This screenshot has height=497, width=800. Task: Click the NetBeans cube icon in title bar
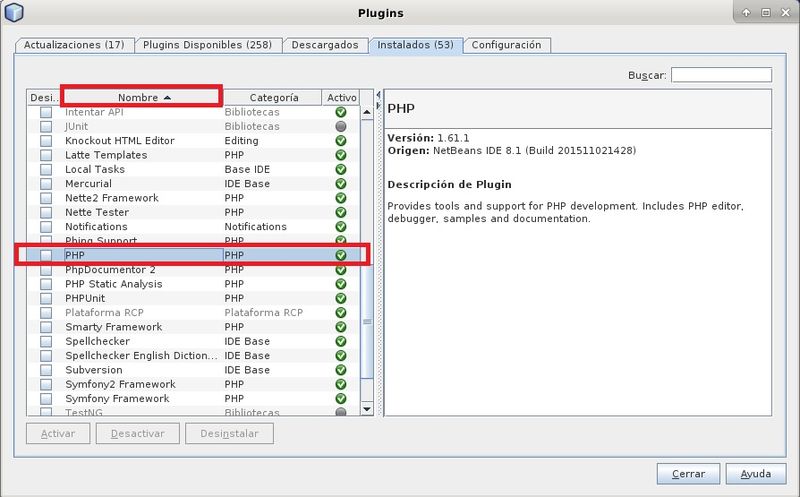[x=14, y=12]
